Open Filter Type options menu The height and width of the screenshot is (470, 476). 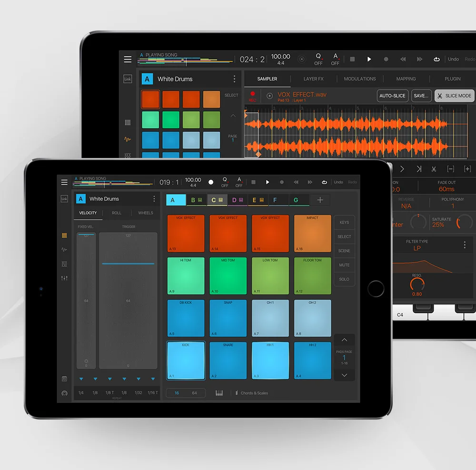465,245
